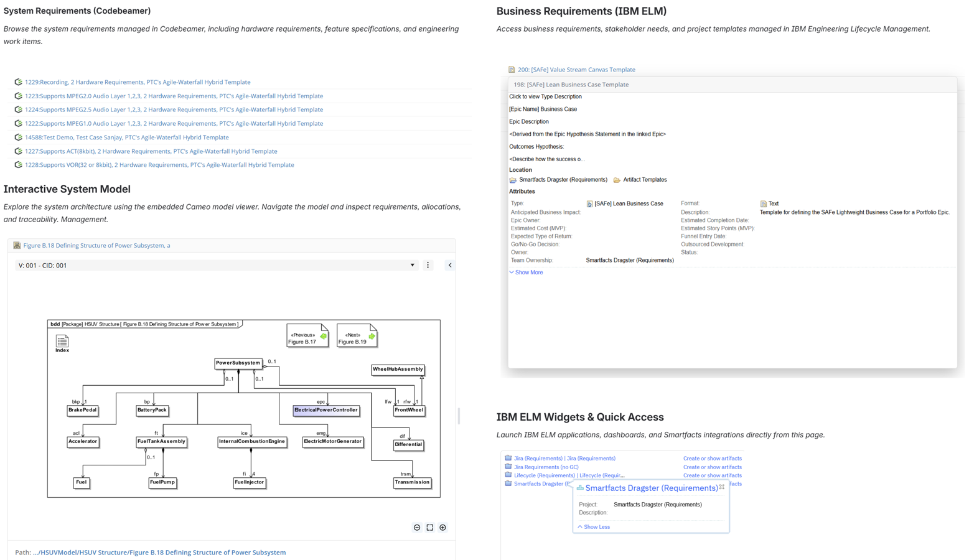Viewport: 969px width, 560px height.
Task: Open 200: [SAFe] Value Stream Canvas Template link
Action: click(576, 70)
